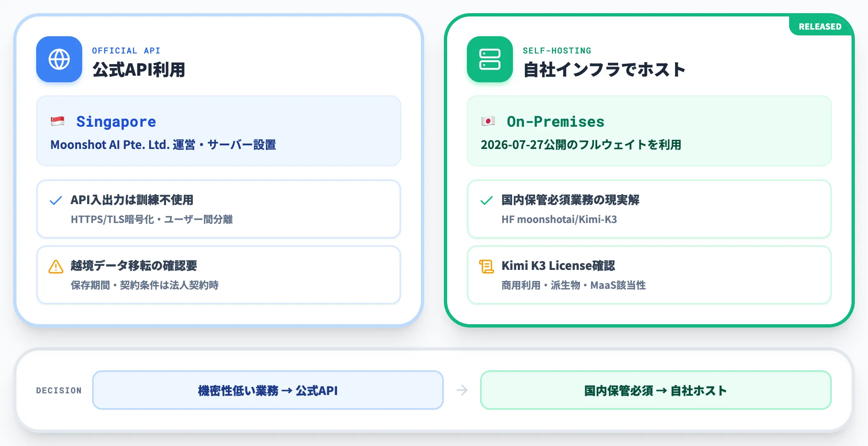Click the 公式API利用 heading
868x446 pixels.
coord(139,70)
